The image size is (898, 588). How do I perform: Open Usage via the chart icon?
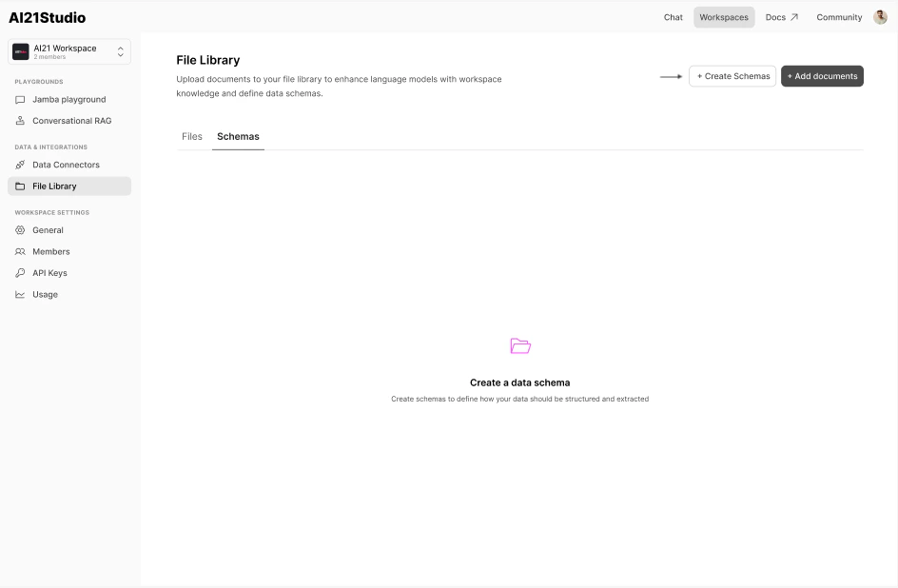[21, 294]
